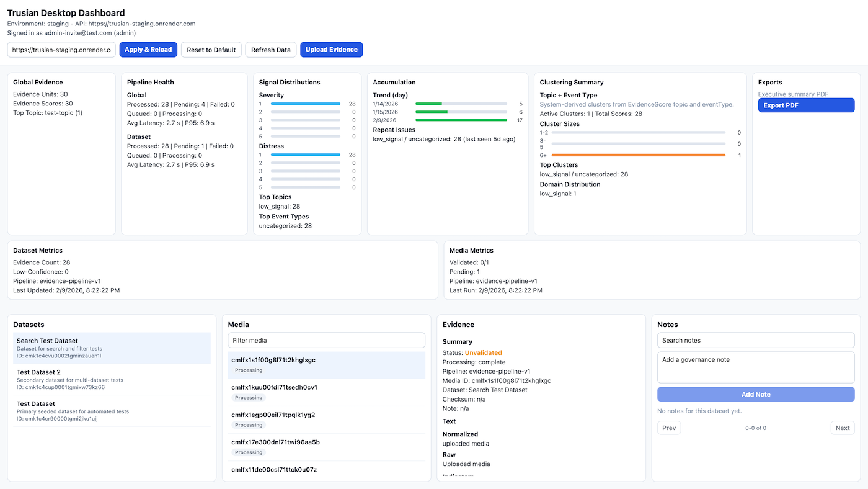Go to Next notes page
This screenshot has height=489, width=868.
842,428
